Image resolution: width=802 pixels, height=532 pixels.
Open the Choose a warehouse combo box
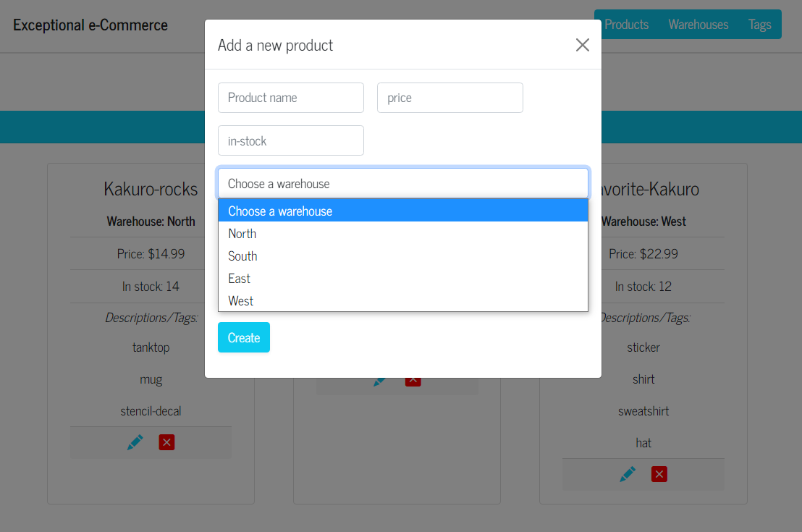(x=403, y=183)
